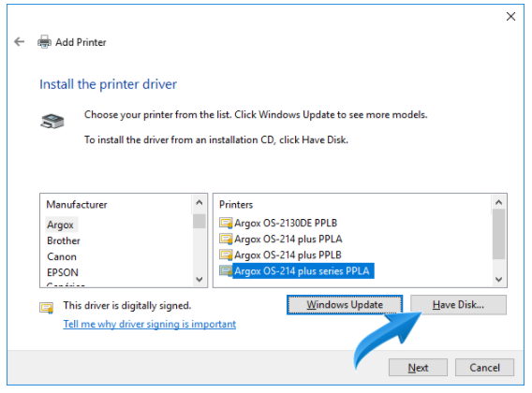This screenshot has width=532, height=393.
Task: Select Argox OS-214 plus PPLB printer
Action: click(x=288, y=255)
